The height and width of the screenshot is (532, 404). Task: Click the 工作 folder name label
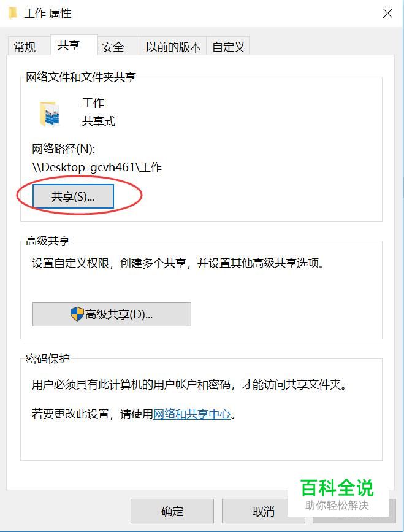[93, 103]
